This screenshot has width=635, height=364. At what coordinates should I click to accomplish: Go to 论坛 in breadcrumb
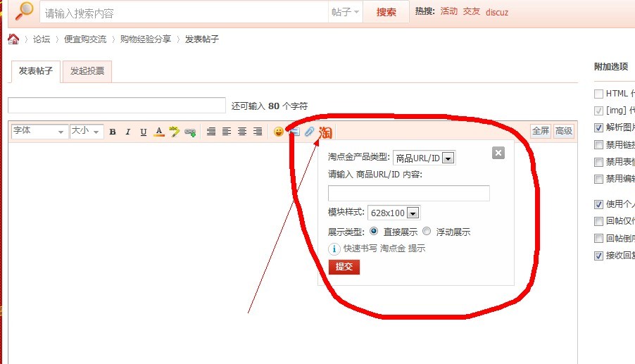42,39
